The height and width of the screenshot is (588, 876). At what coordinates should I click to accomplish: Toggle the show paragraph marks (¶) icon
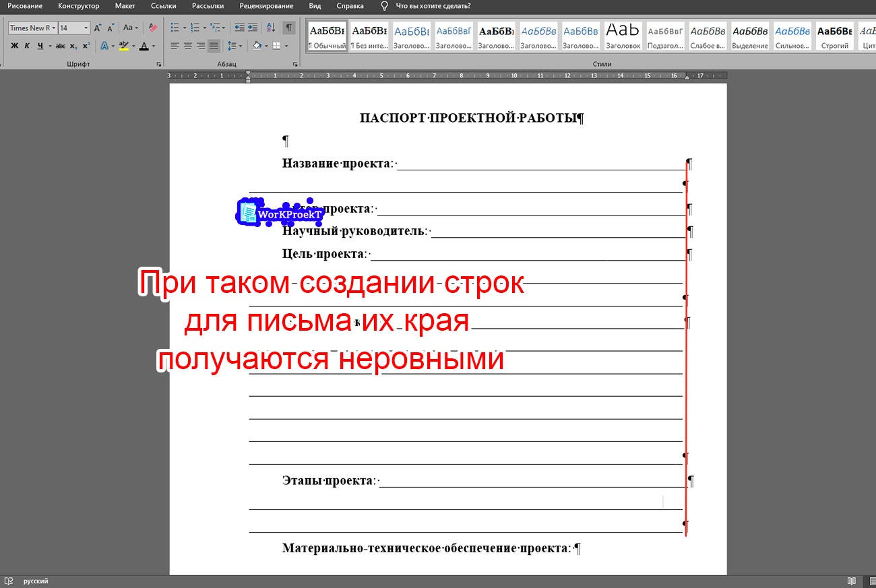tap(288, 27)
